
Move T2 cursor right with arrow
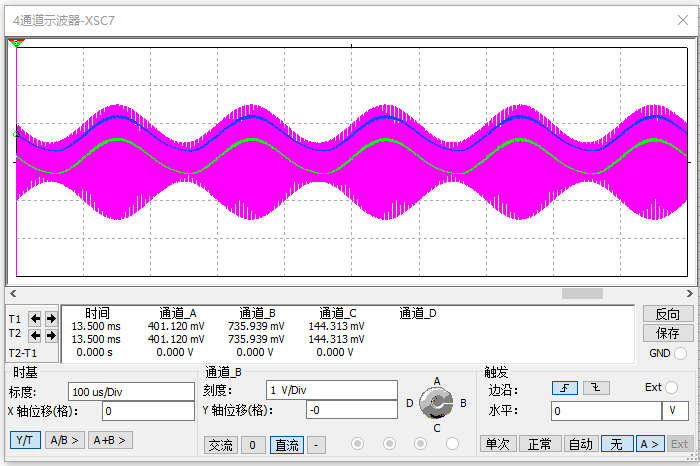click(x=51, y=335)
